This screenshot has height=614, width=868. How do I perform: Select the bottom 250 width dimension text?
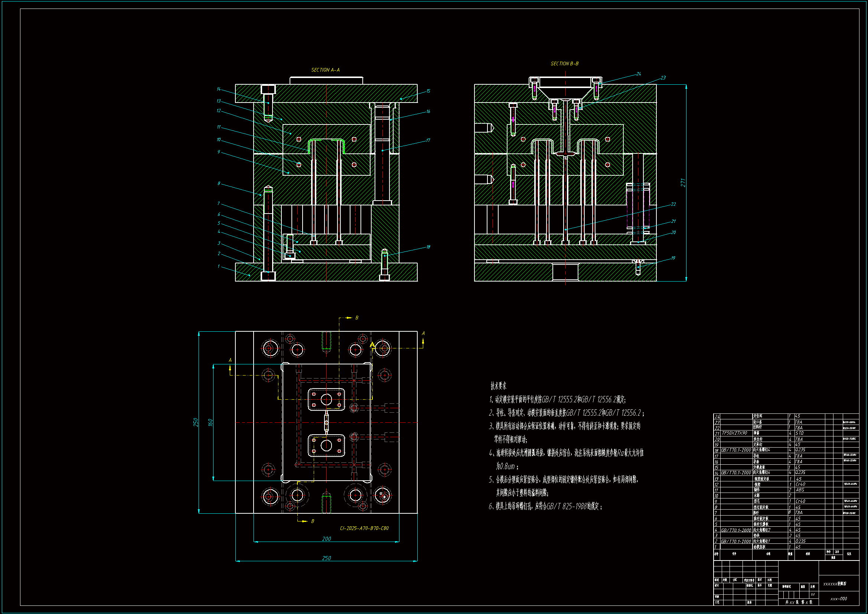tap(326, 558)
